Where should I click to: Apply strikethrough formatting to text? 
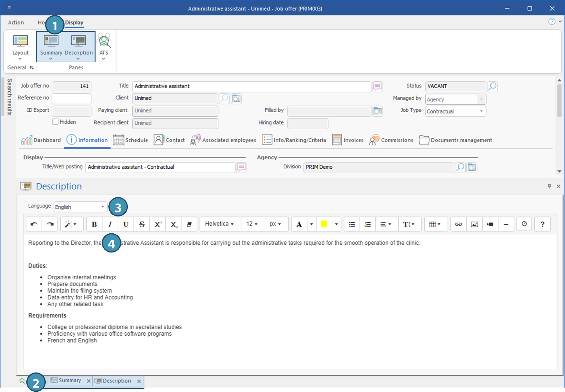142,224
